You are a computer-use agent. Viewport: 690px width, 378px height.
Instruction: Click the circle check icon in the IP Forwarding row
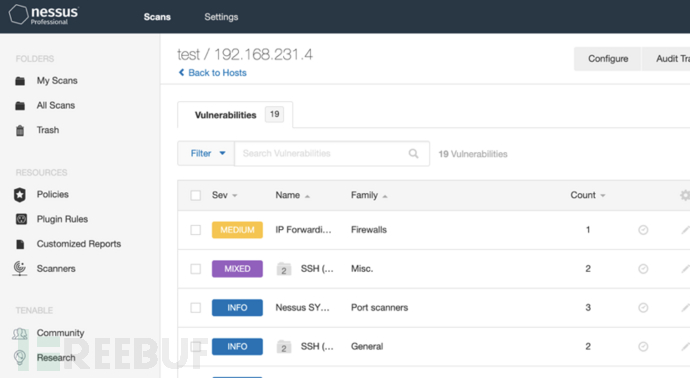click(643, 230)
